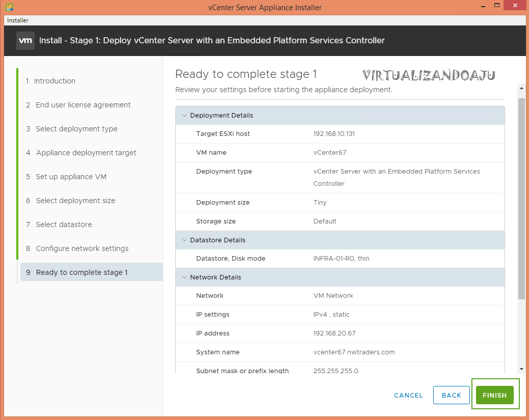The image size is (529, 420).
Task: Click the installer app icon in title bar
Action: click(9, 7)
